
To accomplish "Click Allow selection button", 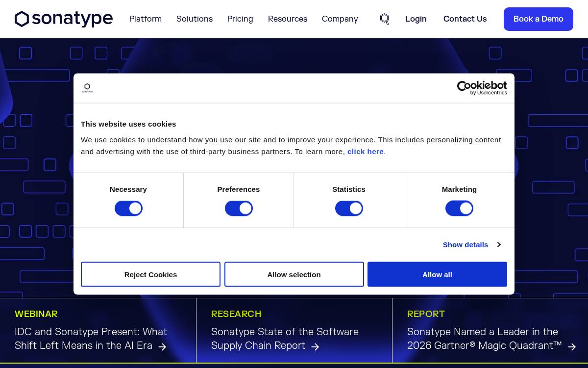I will [x=294, y=274].
